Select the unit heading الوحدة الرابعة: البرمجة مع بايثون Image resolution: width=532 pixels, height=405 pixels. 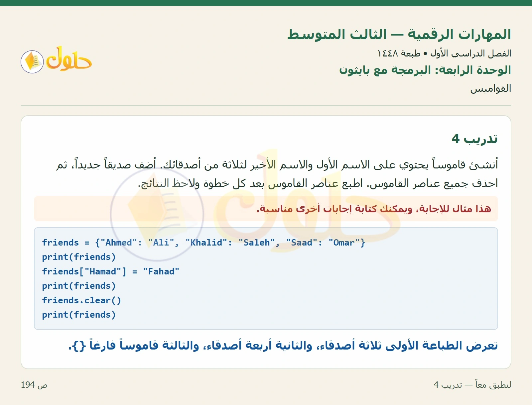[x=425, y=70]
